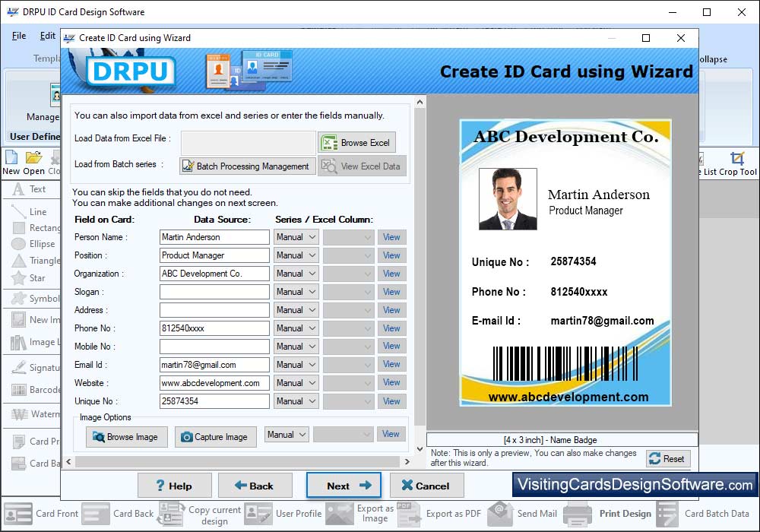The width and height of the screenshot is (760, 532).
Task: Click Print Design
Action: (608, 514)
